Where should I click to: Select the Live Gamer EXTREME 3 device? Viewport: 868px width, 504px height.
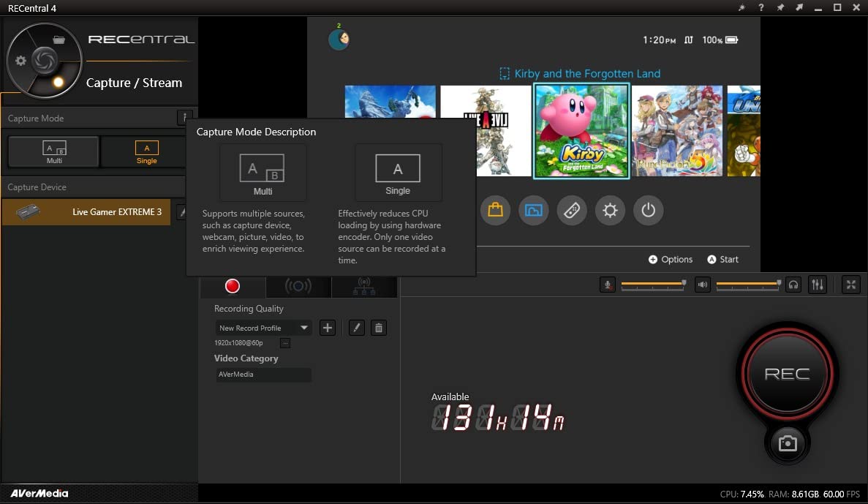click(x=86, y=211)
